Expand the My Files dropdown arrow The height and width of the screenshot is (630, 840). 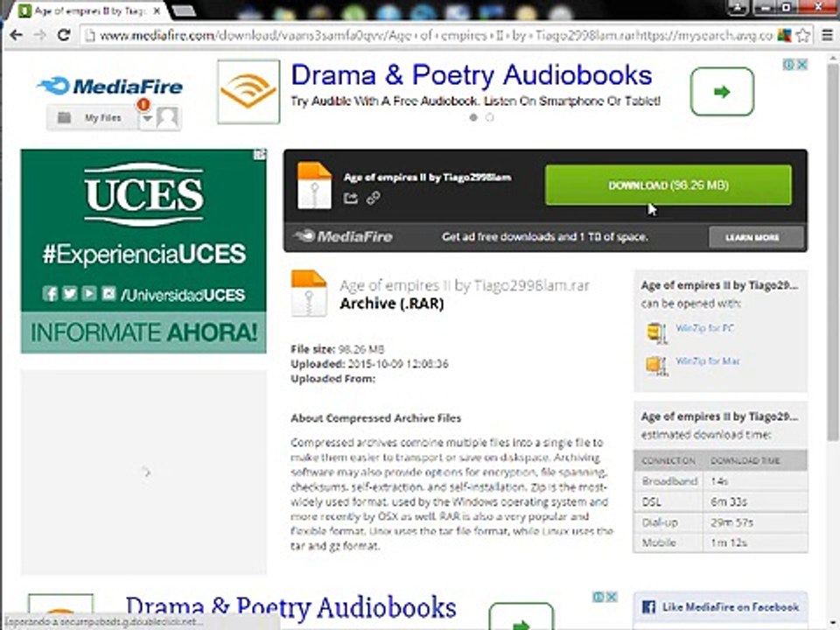point(147,119)
